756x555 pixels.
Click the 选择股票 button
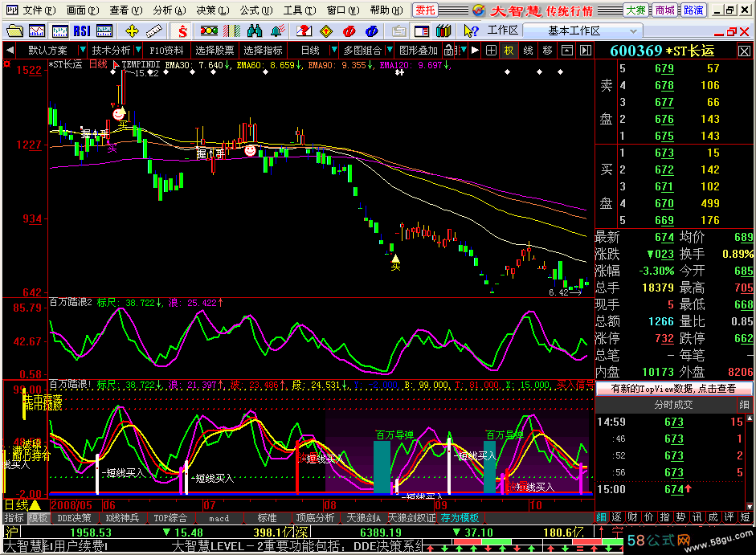click(x=215, y=50)
